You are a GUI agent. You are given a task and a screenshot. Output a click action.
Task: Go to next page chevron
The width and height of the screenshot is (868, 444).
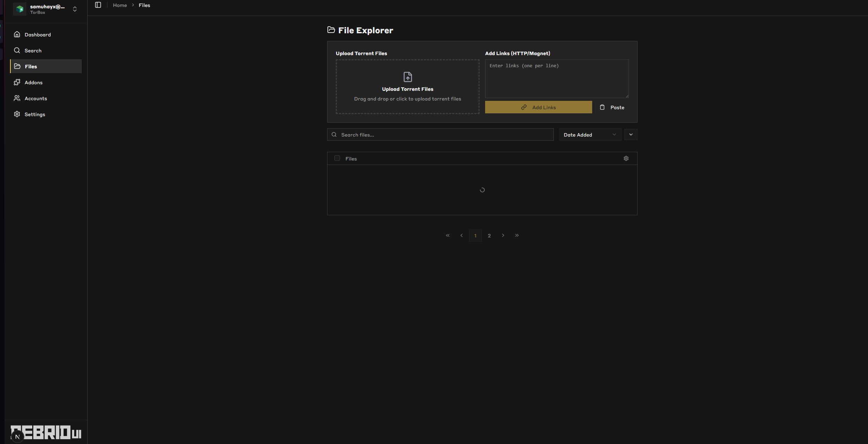503,235
